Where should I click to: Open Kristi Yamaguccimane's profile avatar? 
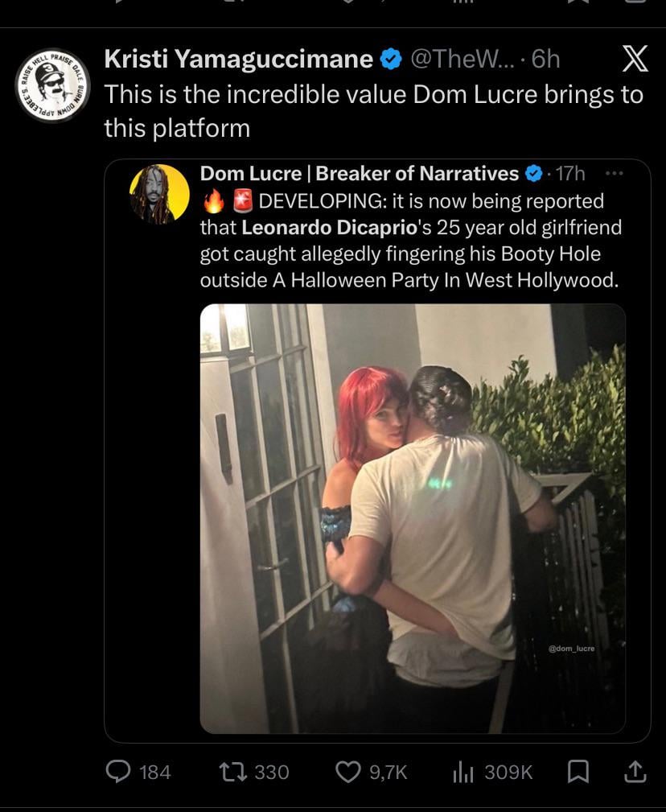tap(53, 85)
